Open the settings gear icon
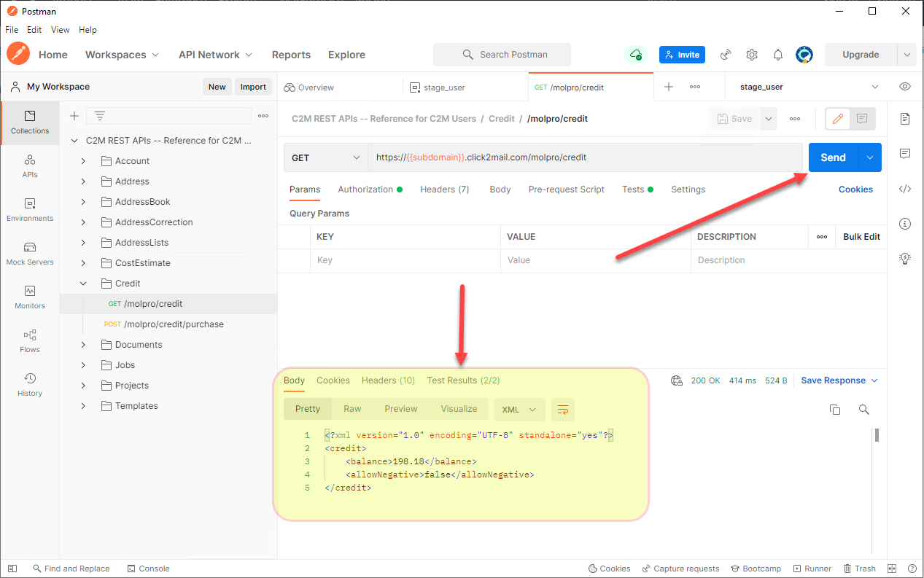This screenshot has width=924, height=578. pos(752,55)
